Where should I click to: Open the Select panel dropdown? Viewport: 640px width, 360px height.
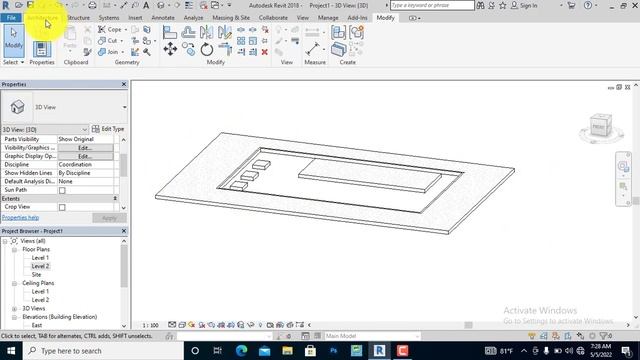tap(13, 62)
